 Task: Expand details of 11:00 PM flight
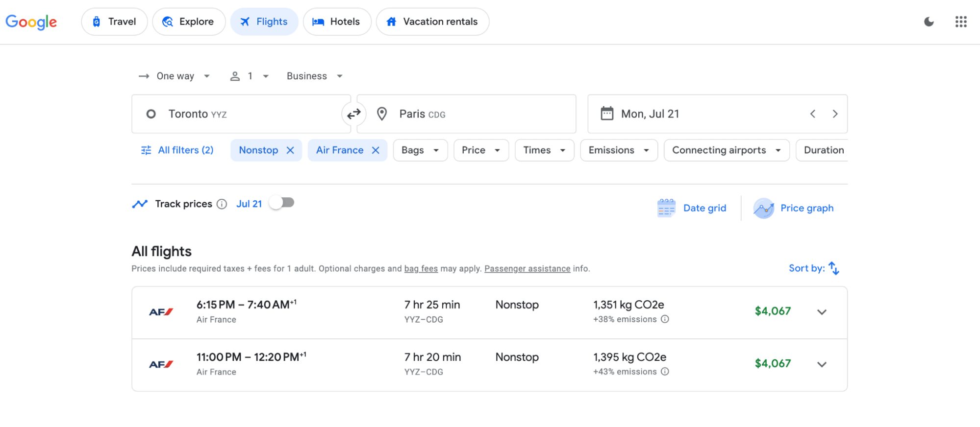[x=822, y=364]
